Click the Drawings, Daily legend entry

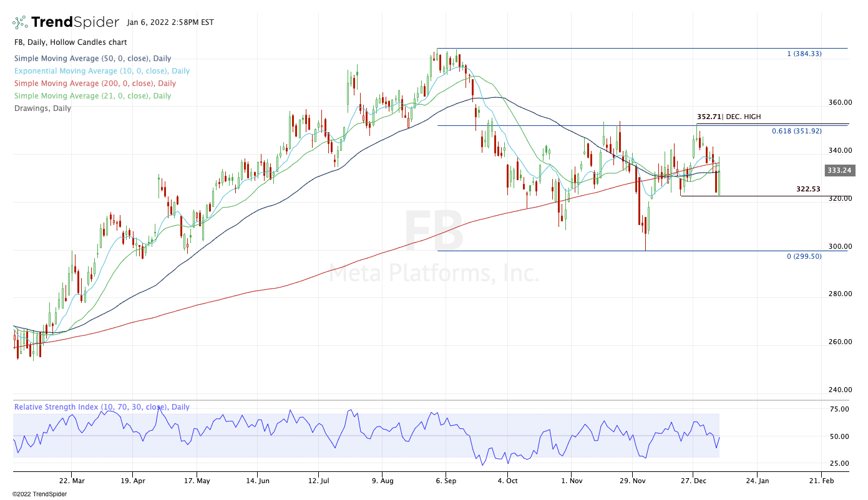(x=42, y=108)
